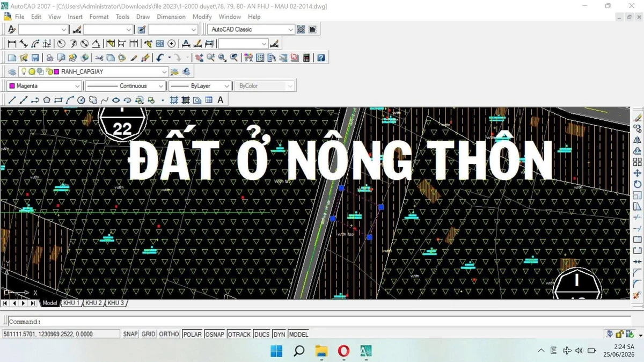Open the AutoCAD Classic workspace dropdown

[x=252, y=30]
